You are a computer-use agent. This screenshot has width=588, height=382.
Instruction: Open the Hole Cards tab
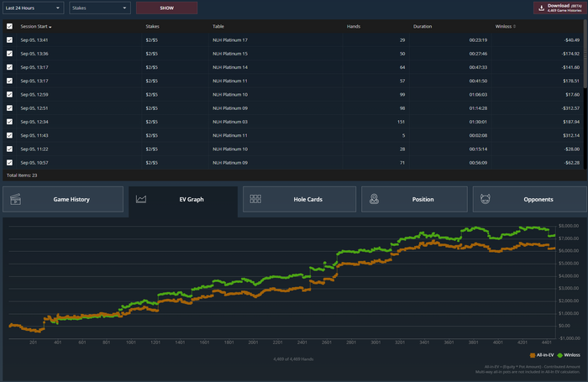(299, 200)
